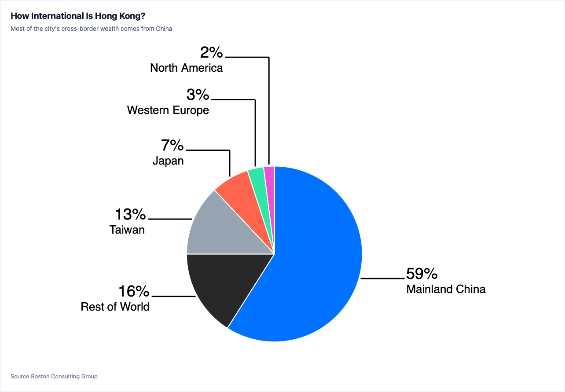Select the Taiwan label text
The height and width of the screenshot is (392, 565).
(127, 230)
